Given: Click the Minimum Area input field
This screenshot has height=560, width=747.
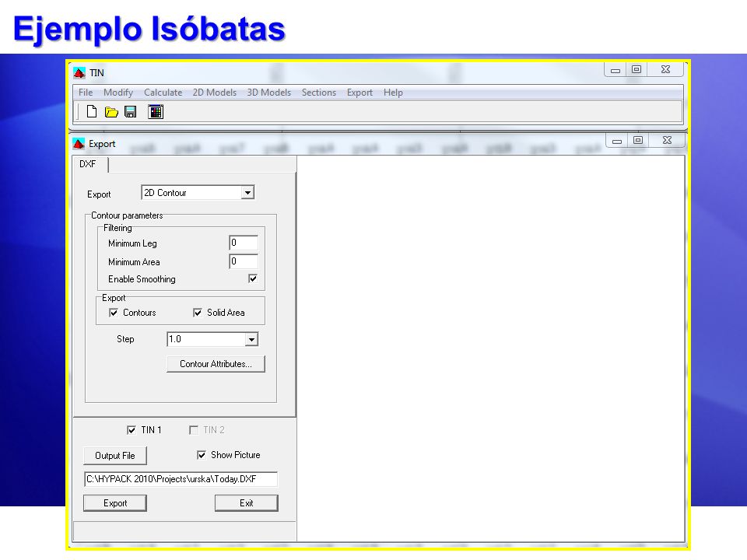Looking at the screenshot, I should coord(244,261).
